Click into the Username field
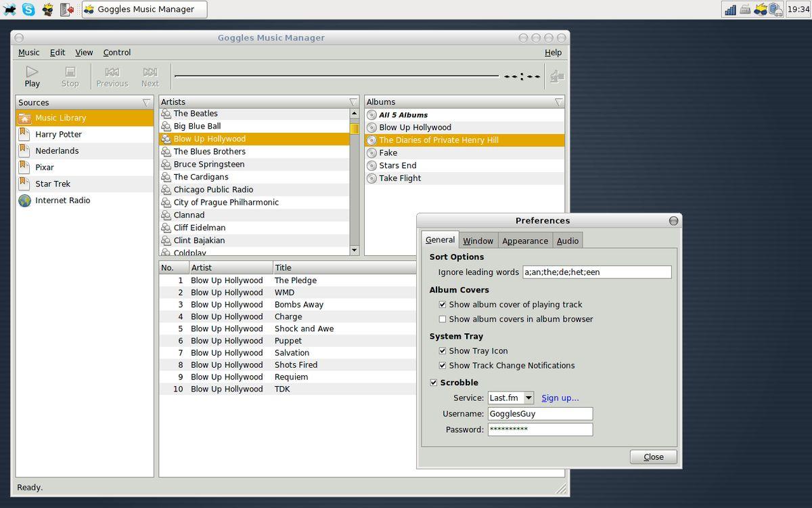The image size is (812, 508). pyautogui.click(x=540, y=414)
